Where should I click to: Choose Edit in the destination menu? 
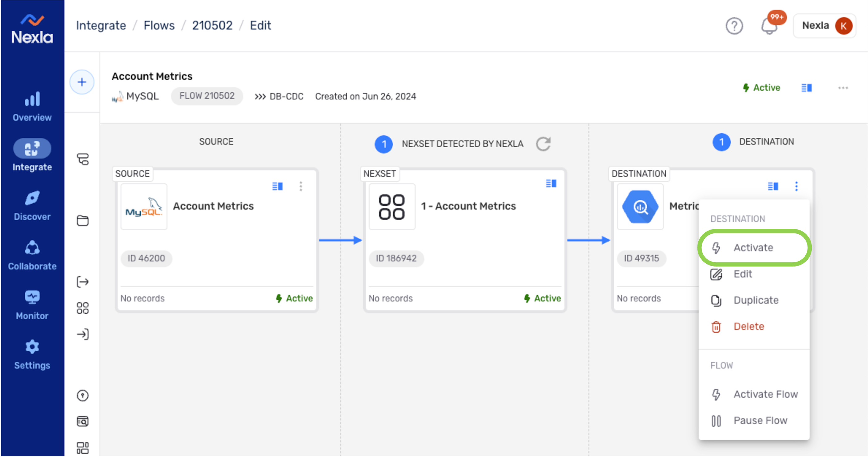754,274
